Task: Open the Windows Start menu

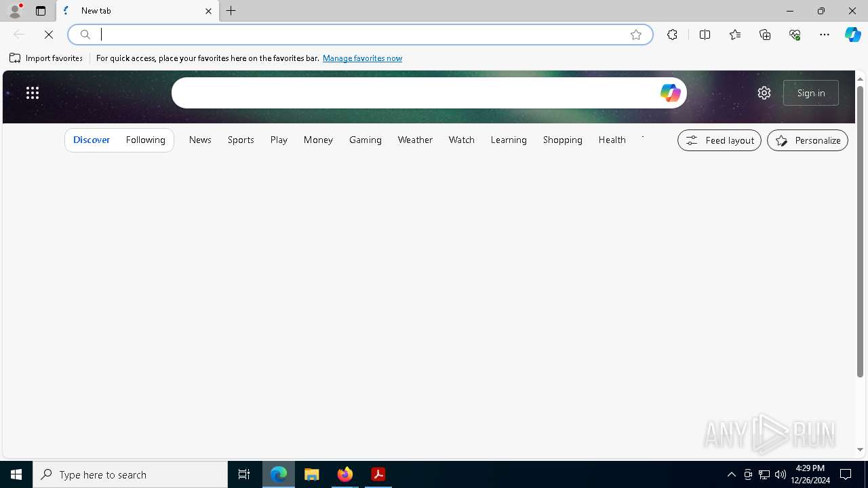Action: tap(16, 474)
